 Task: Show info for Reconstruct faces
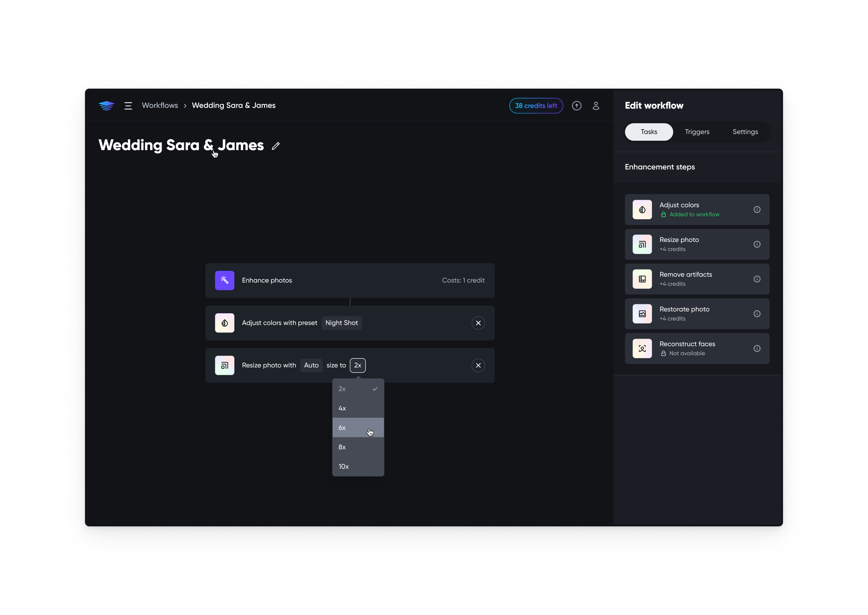pos(756,348)
